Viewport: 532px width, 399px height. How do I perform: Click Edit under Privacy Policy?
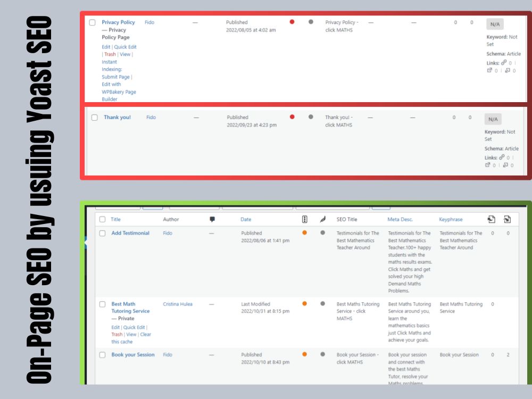[x=106, y=47]
